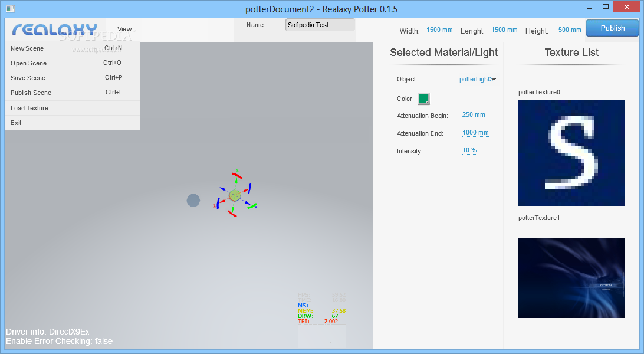Edit the Height 1500 mm value

point(568,30)
